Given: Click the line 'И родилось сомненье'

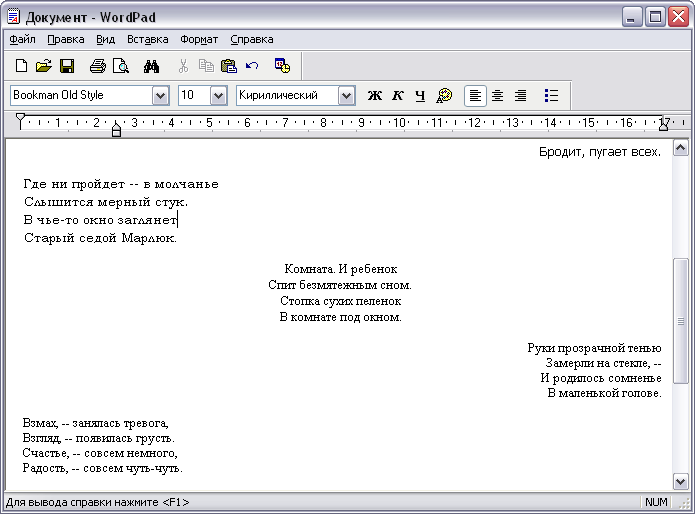Looking at the screenshot, I should click(601, 378).
